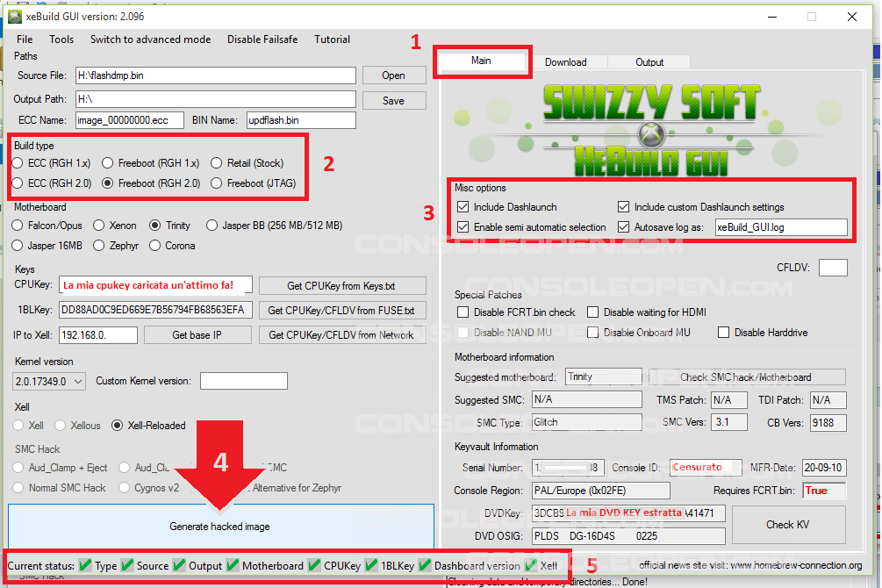
Task: Click the Source File input field
Action: [215, 75]
